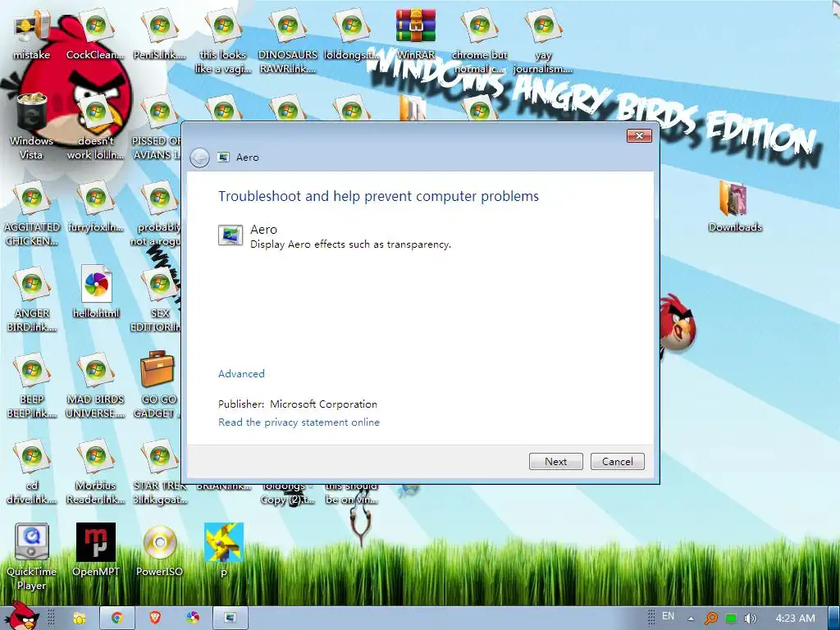Click the colorful pinwheel taskbar icon
The width and height of the screenshot is (840, 630).
coord(193,619)
